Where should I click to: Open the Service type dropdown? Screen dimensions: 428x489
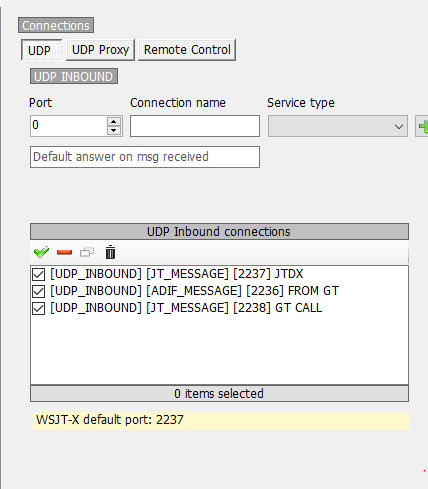click(338, 126)
